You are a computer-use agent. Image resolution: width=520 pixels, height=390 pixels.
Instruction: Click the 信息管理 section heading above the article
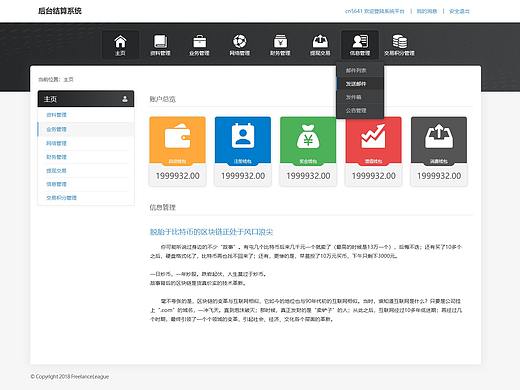tap(162, 207)
